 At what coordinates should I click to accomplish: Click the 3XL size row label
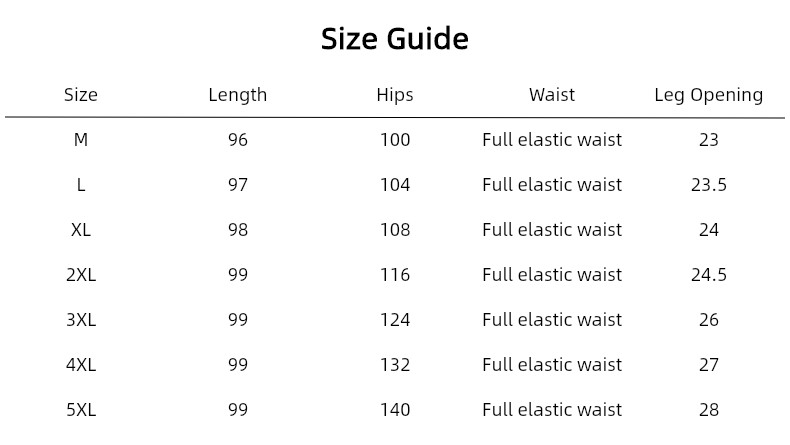pyautogui.click(x=81, y=320)
